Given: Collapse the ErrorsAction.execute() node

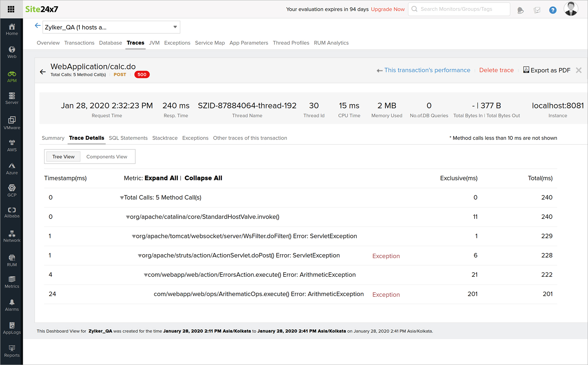Looking at the screenshot, I should (x=146, y=275).
